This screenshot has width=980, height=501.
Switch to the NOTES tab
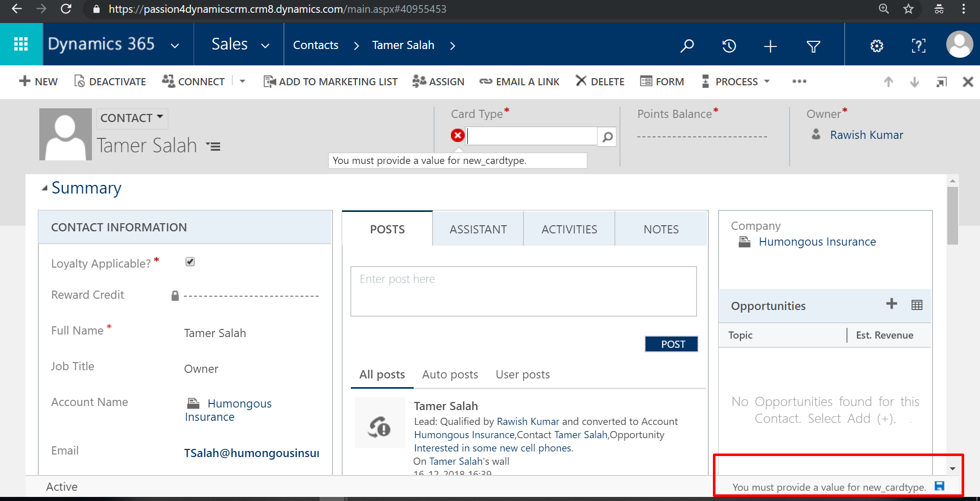click(x=661, y=229)
